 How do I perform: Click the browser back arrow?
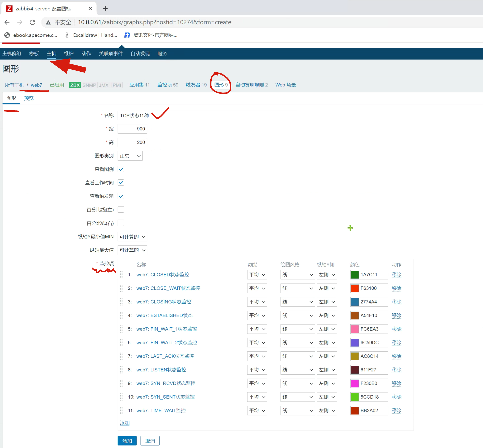coord(7,22)
